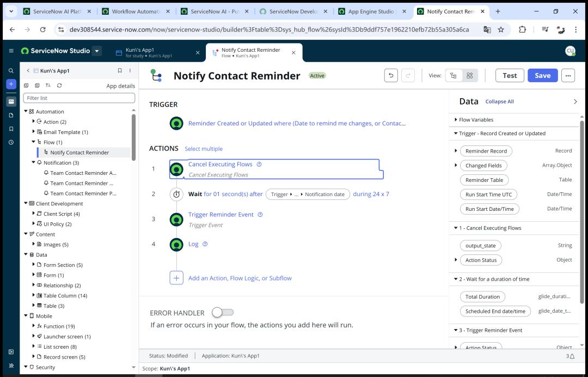Click the Data panel vertical scrollbar

click(582, 212)
